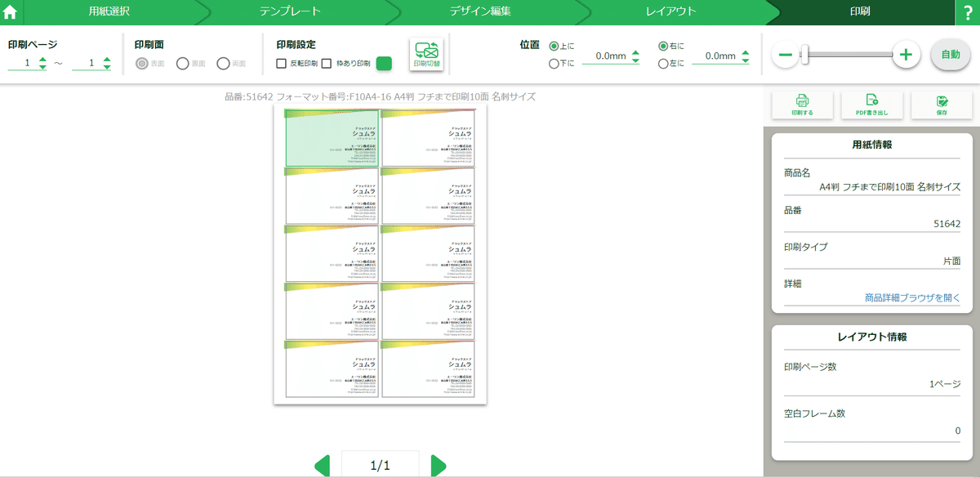Select the bottom-left business card preview
The height and width of the screenshot is (478, 980).
coord(332,369)
